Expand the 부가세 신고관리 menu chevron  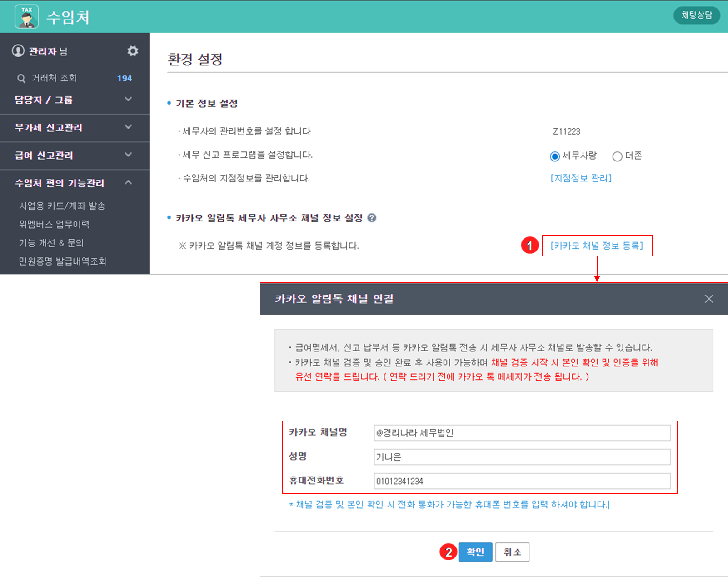pos(129,127)
